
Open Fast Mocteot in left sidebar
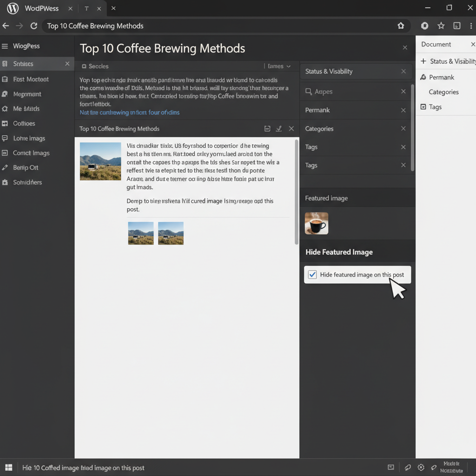point(31,79)
